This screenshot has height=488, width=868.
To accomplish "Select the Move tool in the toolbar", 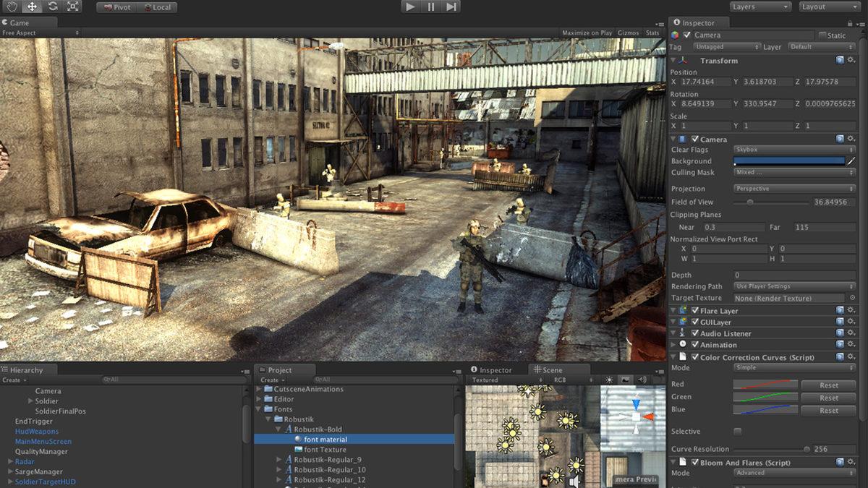I will 32,7.
